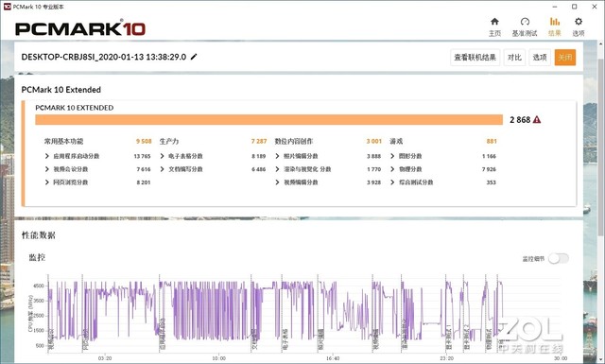Click the pencil icon to rename result

[194, 57]
